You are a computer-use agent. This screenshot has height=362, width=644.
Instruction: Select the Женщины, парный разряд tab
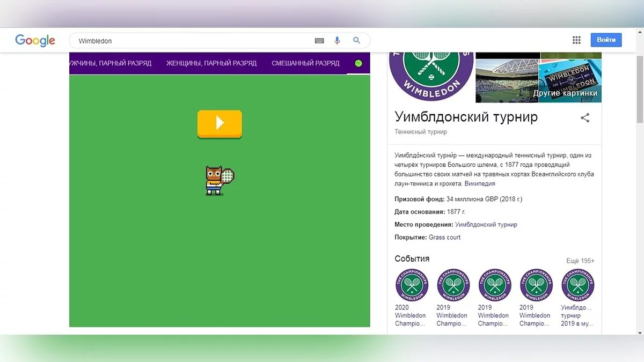click(211, 63)
